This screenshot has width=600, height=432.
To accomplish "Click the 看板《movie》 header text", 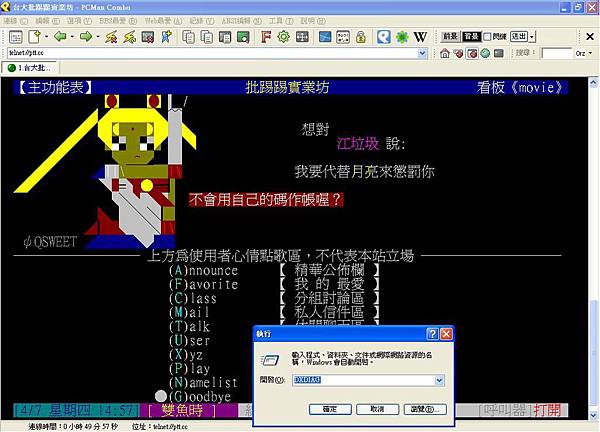I will 520,88.
